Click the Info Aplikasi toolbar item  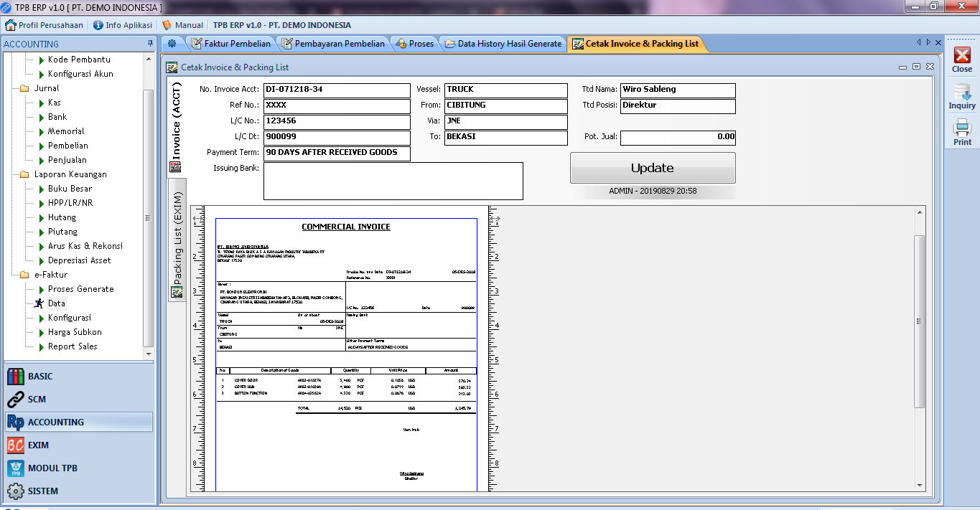click(122, 25)
